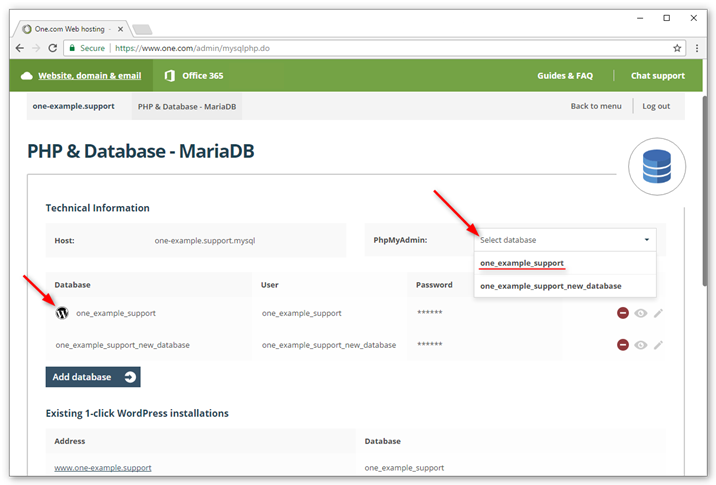Choose one_example_support in PhpMyAdmin dropdown
The image size is (716, 485).
point(565,263)
